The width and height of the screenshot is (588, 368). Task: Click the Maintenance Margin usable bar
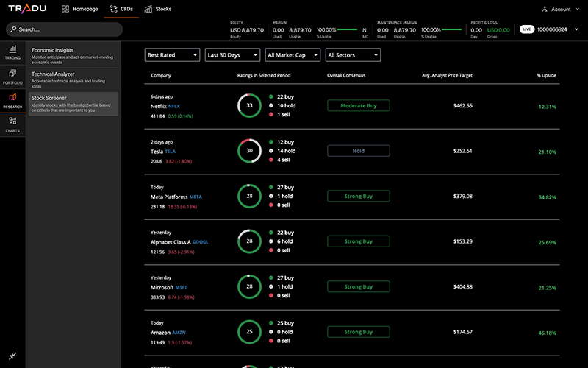[452, 29]
